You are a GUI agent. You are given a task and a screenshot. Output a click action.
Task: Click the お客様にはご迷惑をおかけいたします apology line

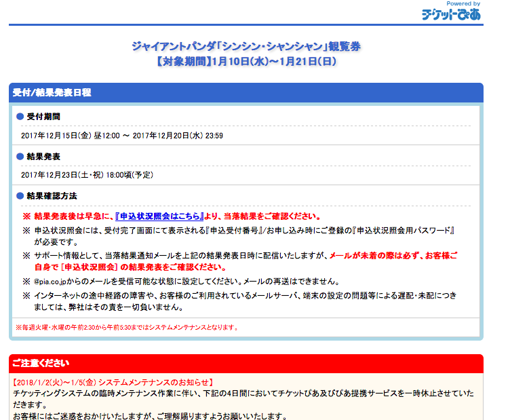150,416
